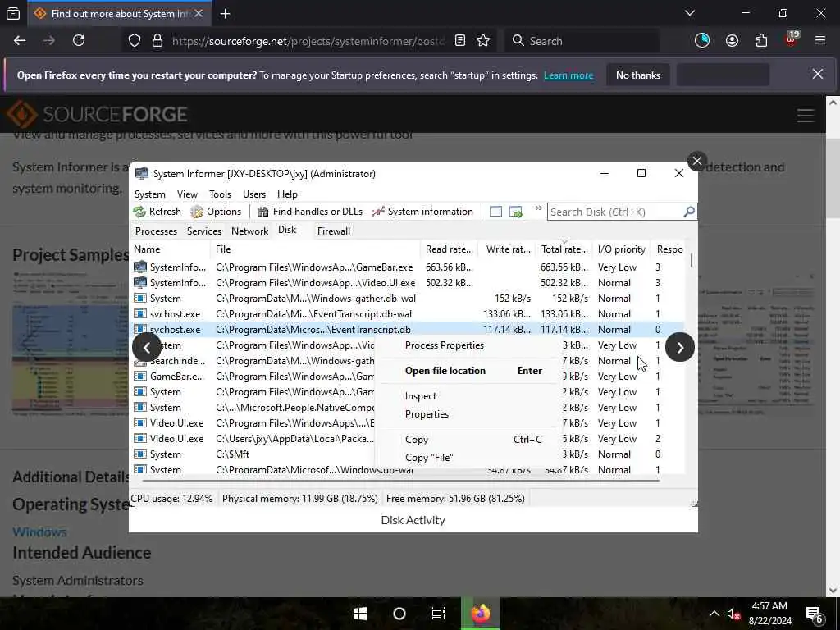The height and width of the screenshot is (630, 840).
Task: Sort by the 'I/O priority' column header
Action: [622, 249]
